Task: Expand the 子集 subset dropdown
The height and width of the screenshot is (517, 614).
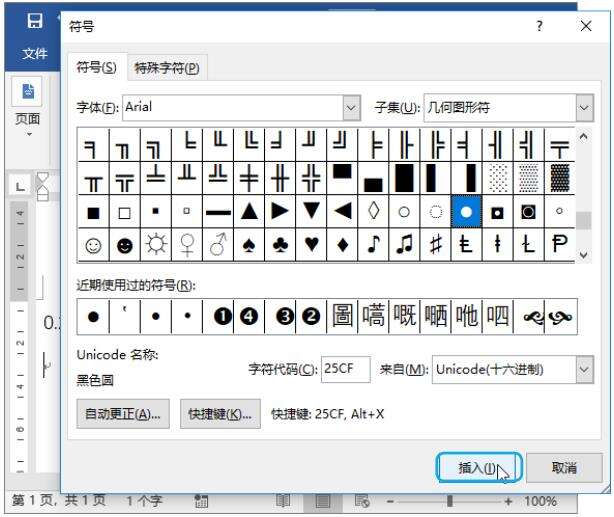Action: [584, 106]
